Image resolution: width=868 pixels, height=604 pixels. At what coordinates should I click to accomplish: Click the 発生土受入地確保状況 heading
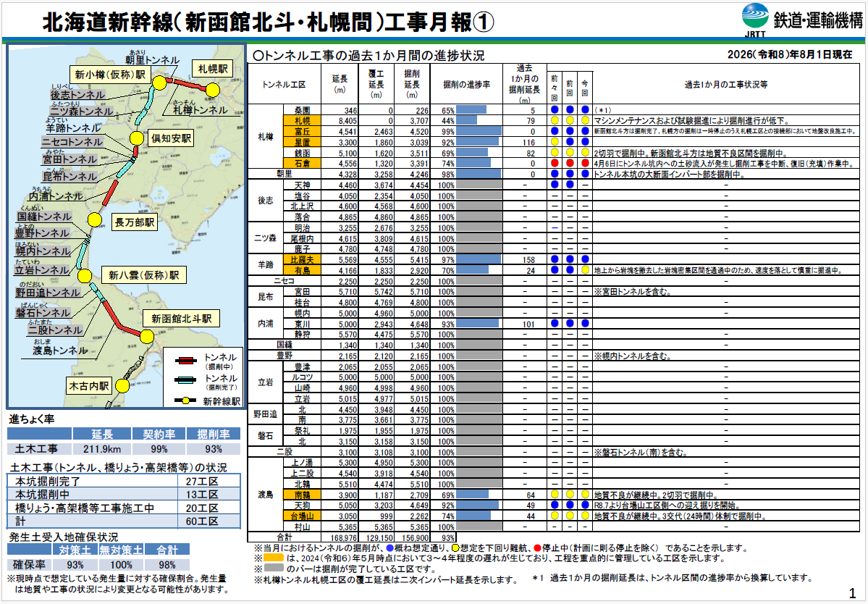pyautogui.click(x=63, y=537)
